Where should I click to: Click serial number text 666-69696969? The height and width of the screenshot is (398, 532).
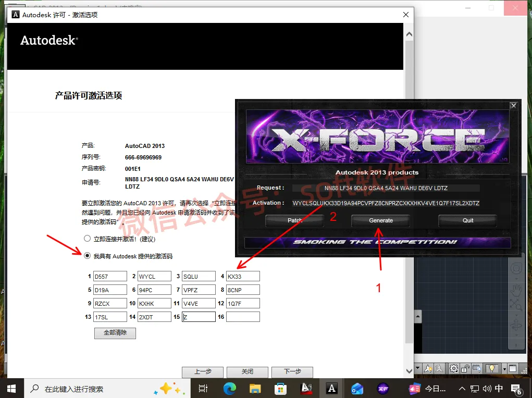tap(143, 157)
